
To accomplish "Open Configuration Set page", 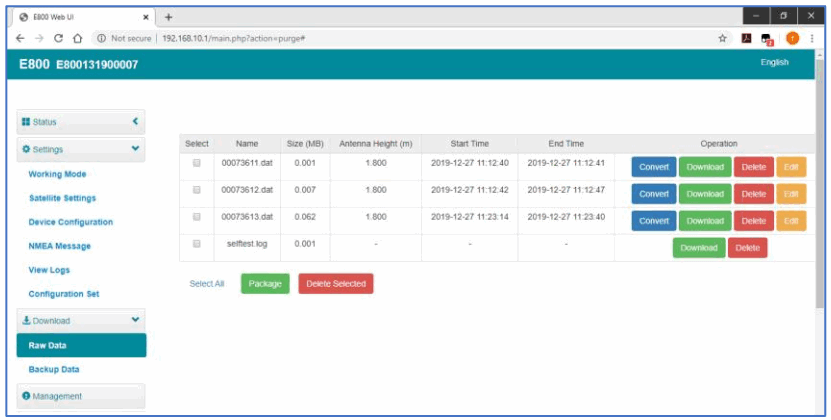I will pos(64,294).
